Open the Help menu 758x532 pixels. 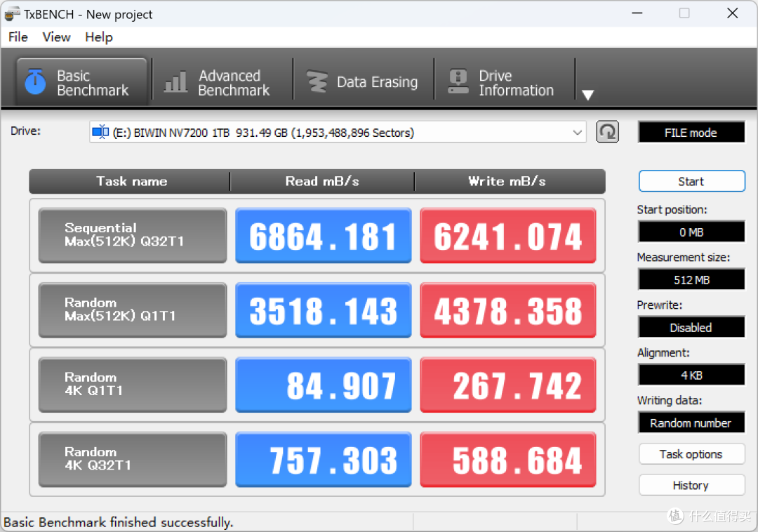[99, 37]
